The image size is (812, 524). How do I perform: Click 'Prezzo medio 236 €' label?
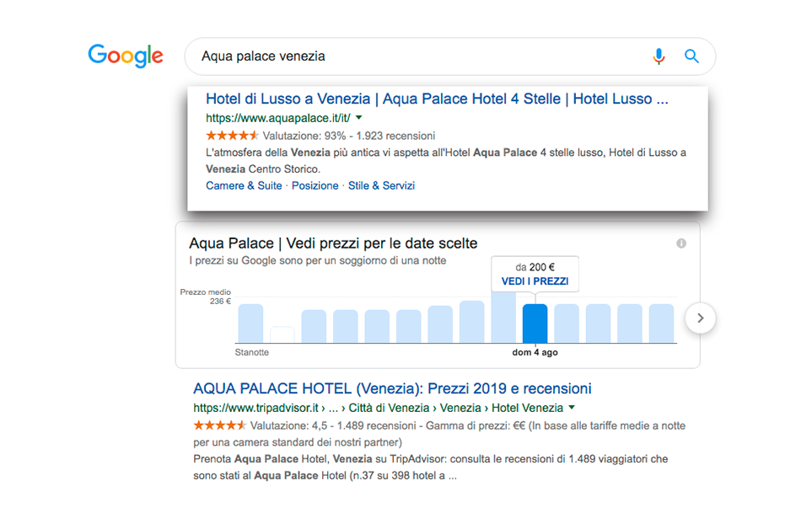[x=206, y=297]
